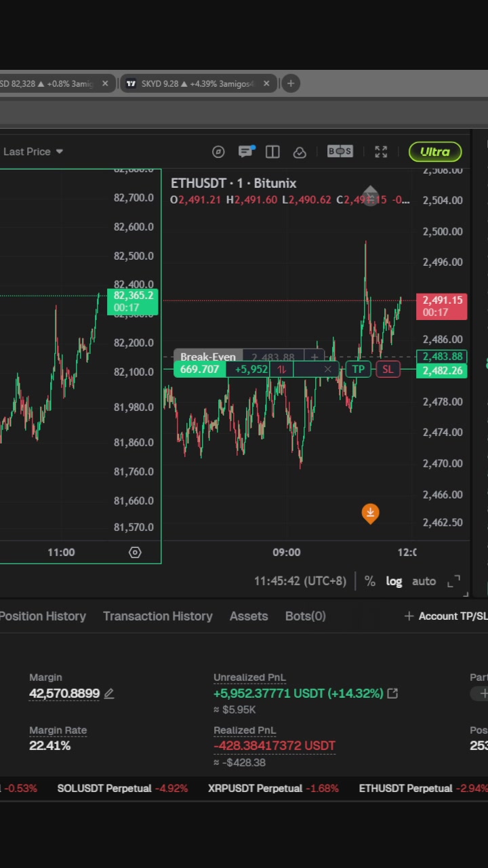488x868 pixels.
Task: Open the Bots(0) tab
Action: coord(306,616)
